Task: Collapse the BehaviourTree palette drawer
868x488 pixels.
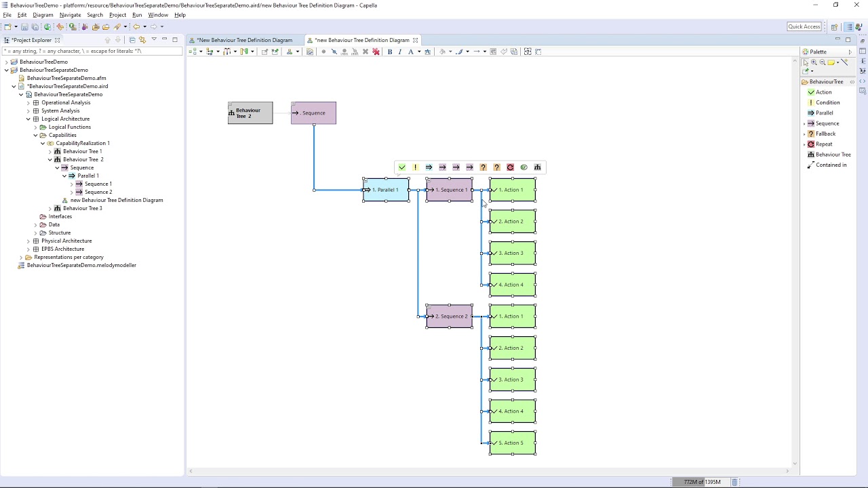Action: point(826,82)
